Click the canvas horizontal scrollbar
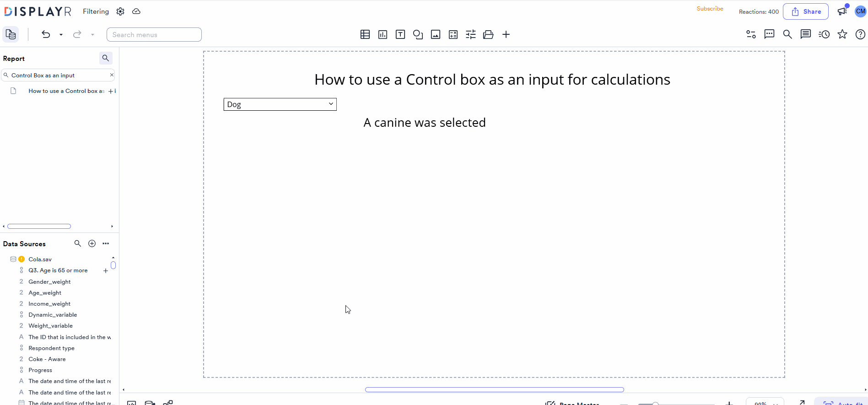 (x=495, y=389)
